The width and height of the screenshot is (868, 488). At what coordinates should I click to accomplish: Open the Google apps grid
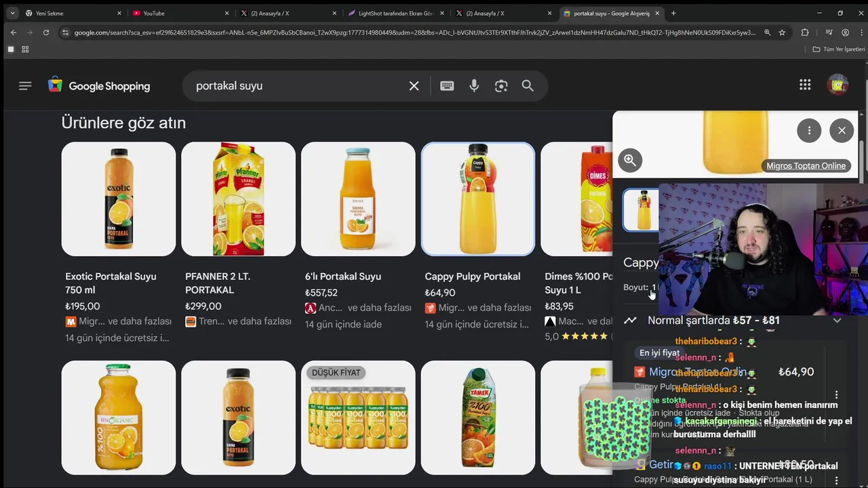point(805,85)
